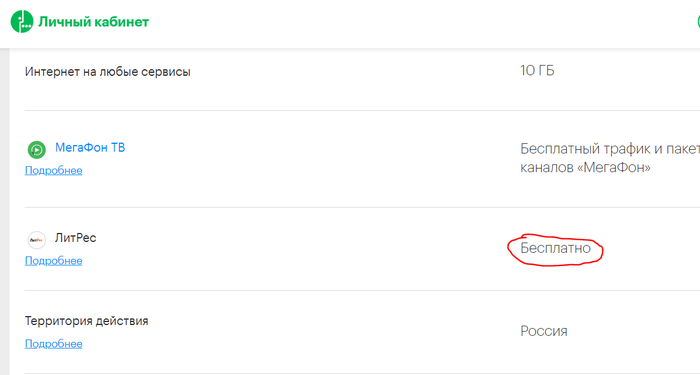Click the «МегаФон» channels text line

(585, 168)
